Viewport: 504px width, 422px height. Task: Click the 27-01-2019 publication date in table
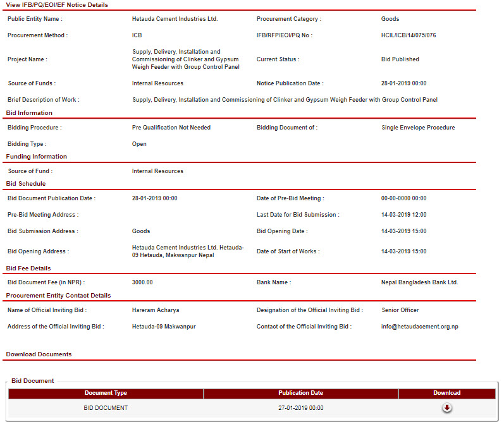tap(300, 408)
